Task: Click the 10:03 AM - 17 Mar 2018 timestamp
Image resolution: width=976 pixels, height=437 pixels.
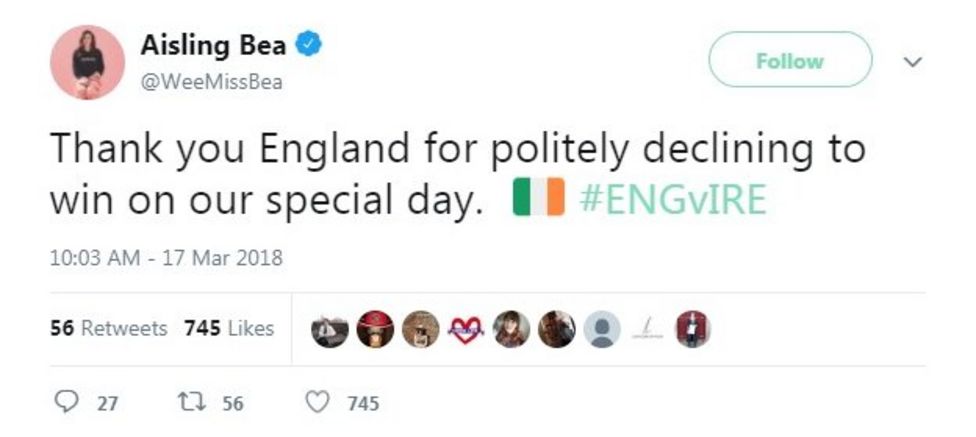Action: coord(166,257)
